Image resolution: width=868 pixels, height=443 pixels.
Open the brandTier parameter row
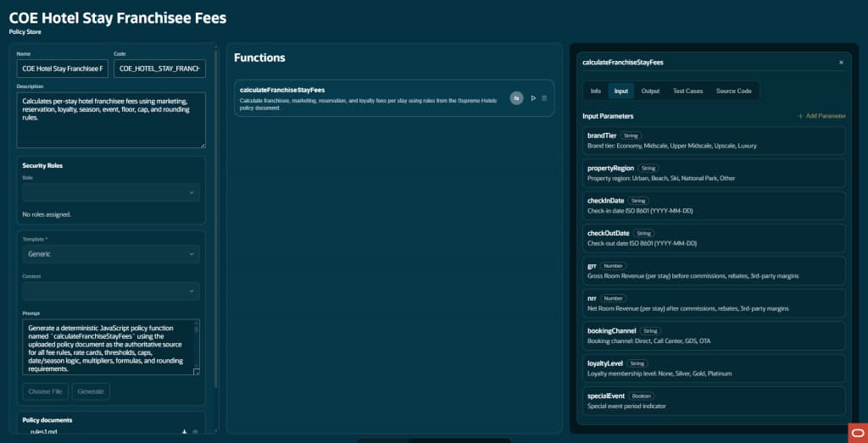pyautogui.click(x=714, y=141)
